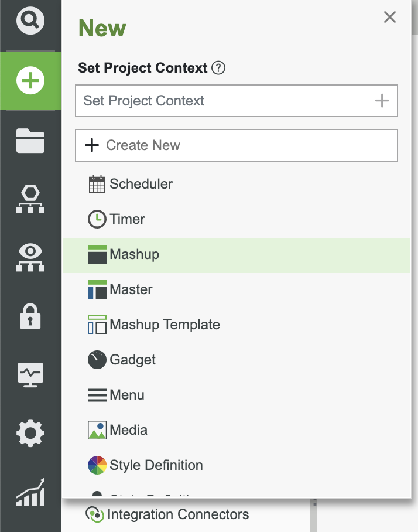Open the Monitoring eye hierarchy icon
418x532 pixels.
(30, 258)
